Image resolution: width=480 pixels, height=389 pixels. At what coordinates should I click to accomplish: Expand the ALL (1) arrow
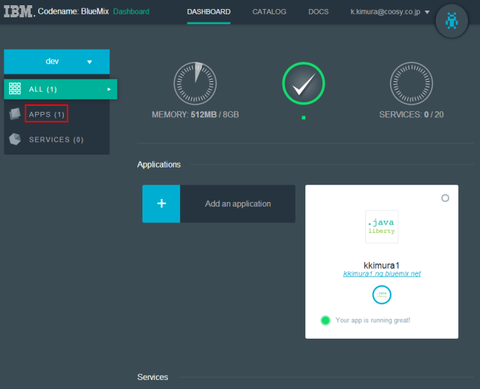pos(109,89)
